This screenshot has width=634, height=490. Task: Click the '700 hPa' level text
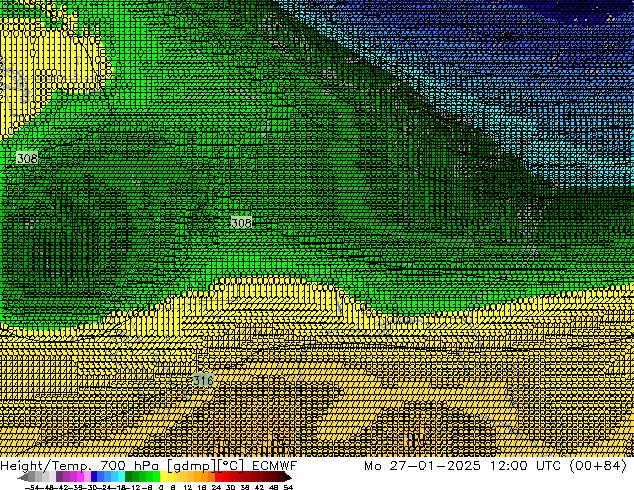130,466
